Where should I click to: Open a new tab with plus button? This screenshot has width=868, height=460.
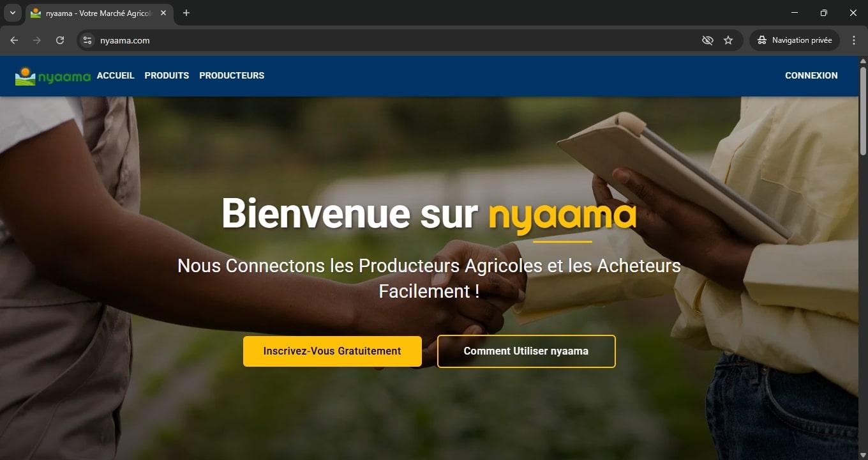tap(186, 13)
